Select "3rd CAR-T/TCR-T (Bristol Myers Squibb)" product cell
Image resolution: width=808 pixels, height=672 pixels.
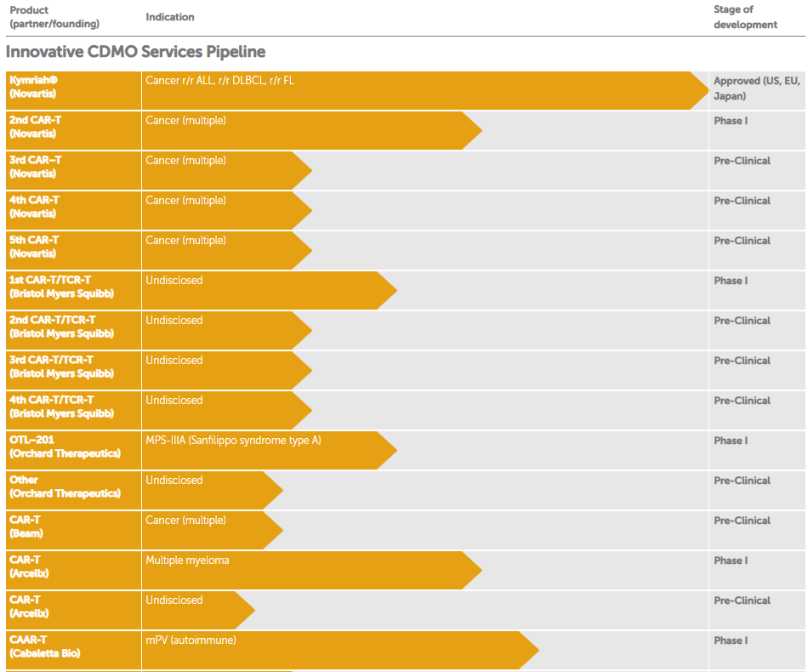74,371
